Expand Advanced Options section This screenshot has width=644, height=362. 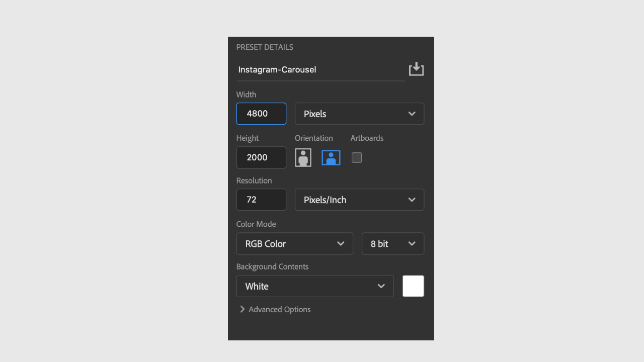click(x=275, y=309)
